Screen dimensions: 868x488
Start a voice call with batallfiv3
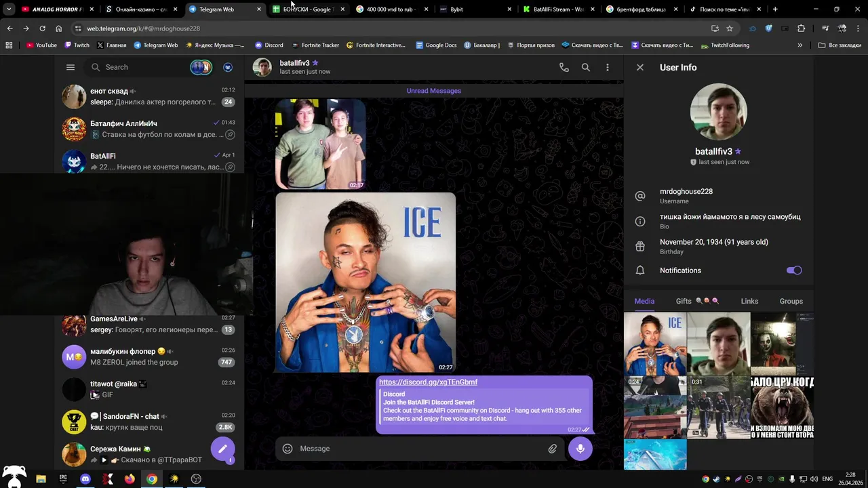pyautogui.click(x=564, y=67)
